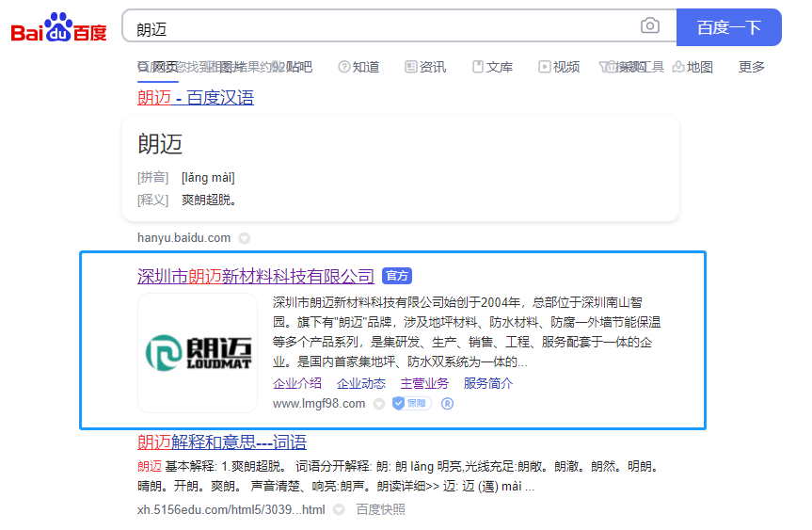Click the 保障 shield badge

(412, 403)
